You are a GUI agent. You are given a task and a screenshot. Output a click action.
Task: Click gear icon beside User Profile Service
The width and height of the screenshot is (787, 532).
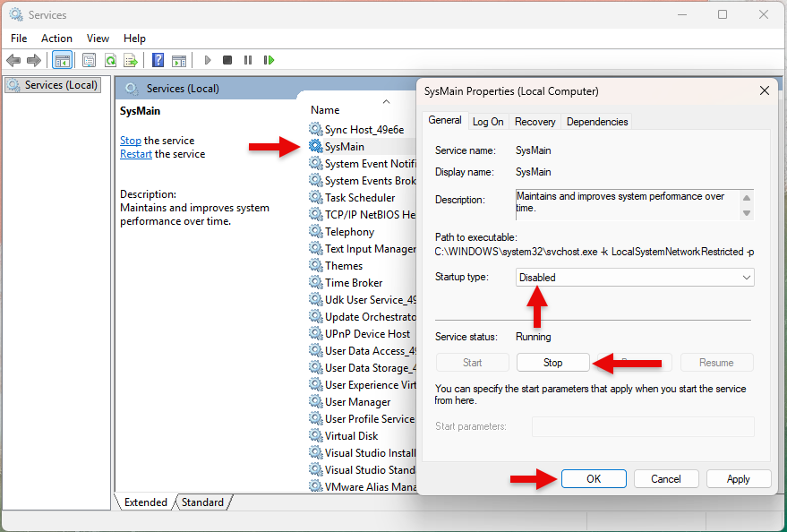[x=316, y=419]
